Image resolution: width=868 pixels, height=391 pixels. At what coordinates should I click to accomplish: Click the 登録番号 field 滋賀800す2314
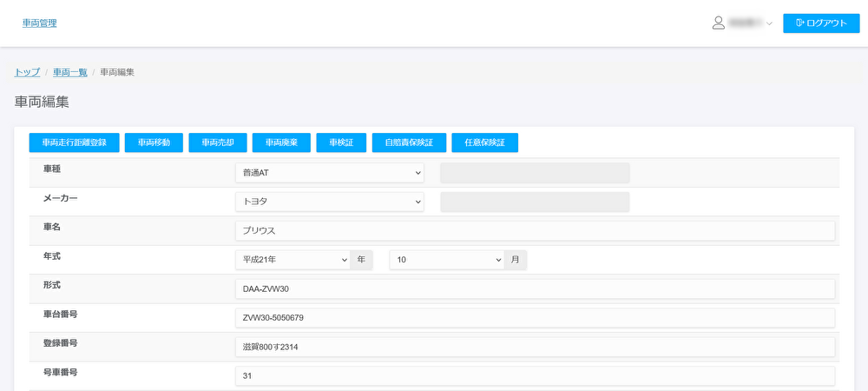coord(534,348)
